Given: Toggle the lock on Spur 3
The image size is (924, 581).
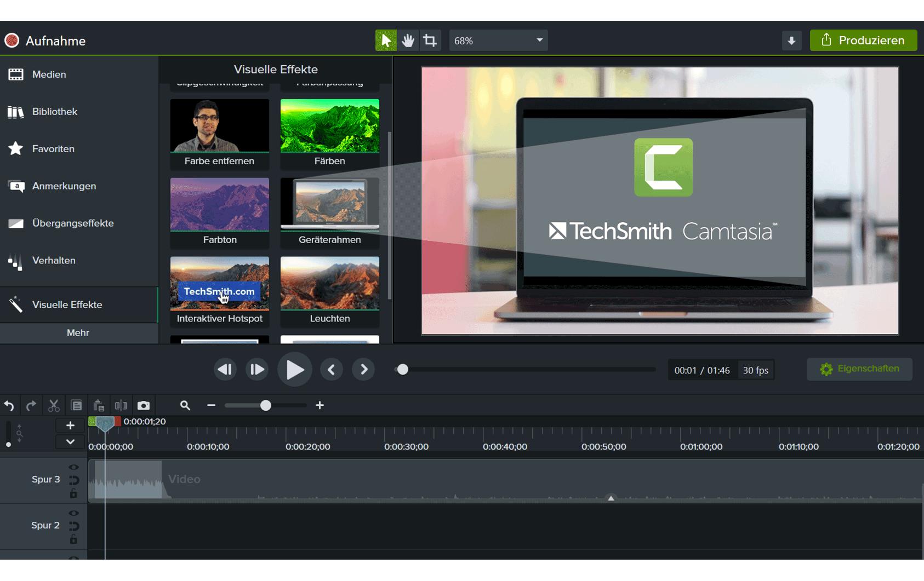Looking at the screenshot, I should tap(73, 494).
